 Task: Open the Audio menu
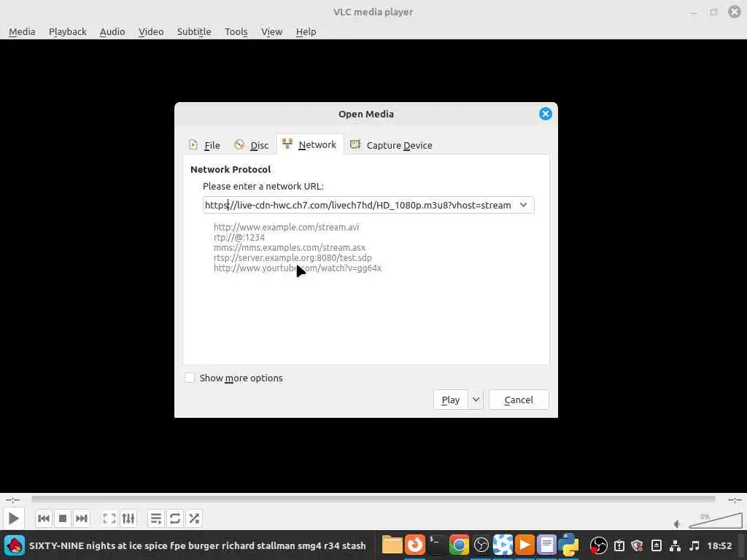[x=112, y=31]
